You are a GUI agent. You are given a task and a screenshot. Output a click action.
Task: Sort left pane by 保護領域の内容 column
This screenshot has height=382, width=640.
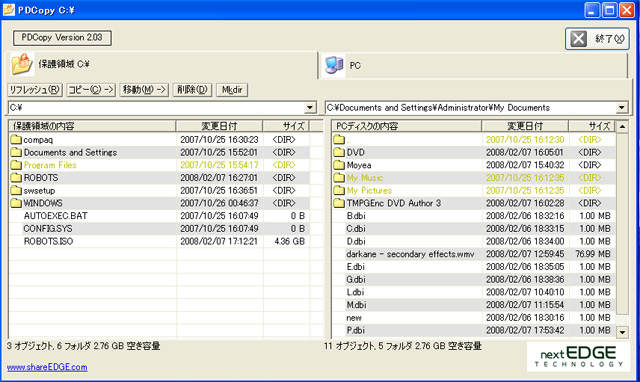click(x=93, y=126)
